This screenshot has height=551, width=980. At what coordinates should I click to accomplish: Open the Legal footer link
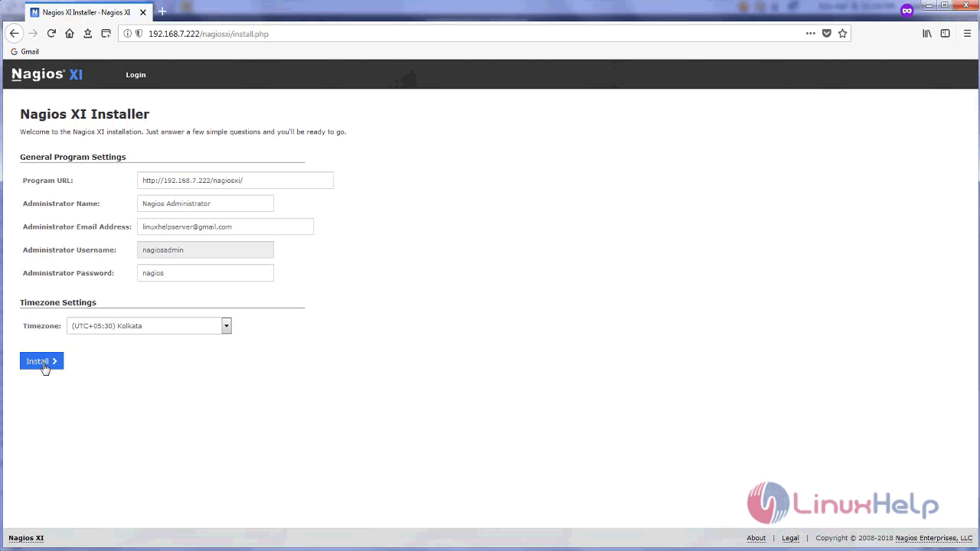(x=790, y=538)
